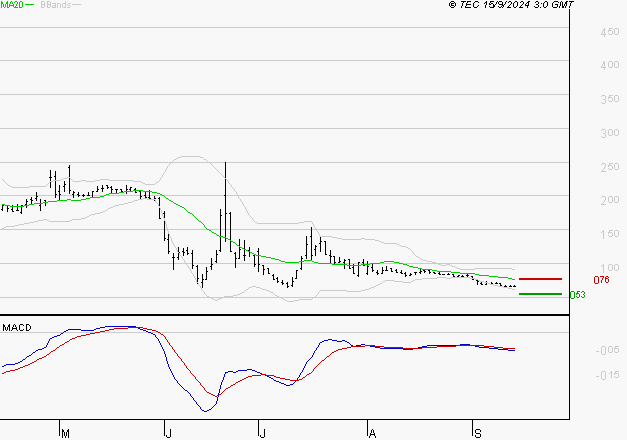
Task: Click the green support level line
Action: pos(540,294)
